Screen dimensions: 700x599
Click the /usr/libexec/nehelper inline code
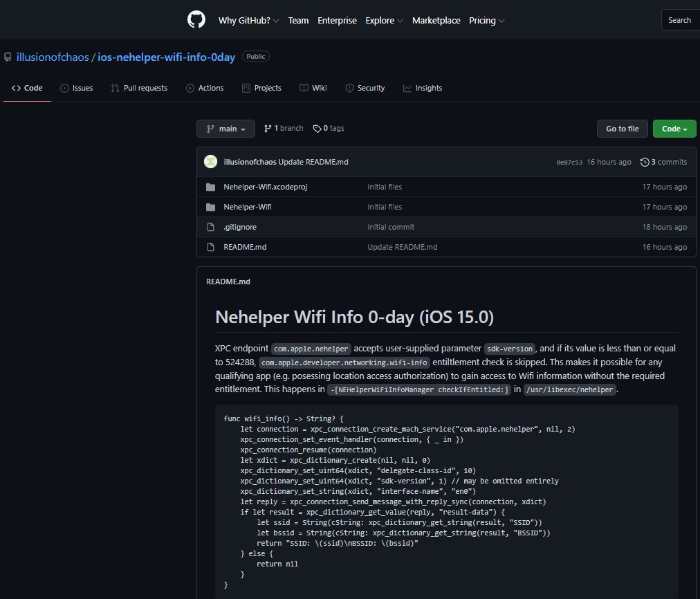[x=570, y=389]
